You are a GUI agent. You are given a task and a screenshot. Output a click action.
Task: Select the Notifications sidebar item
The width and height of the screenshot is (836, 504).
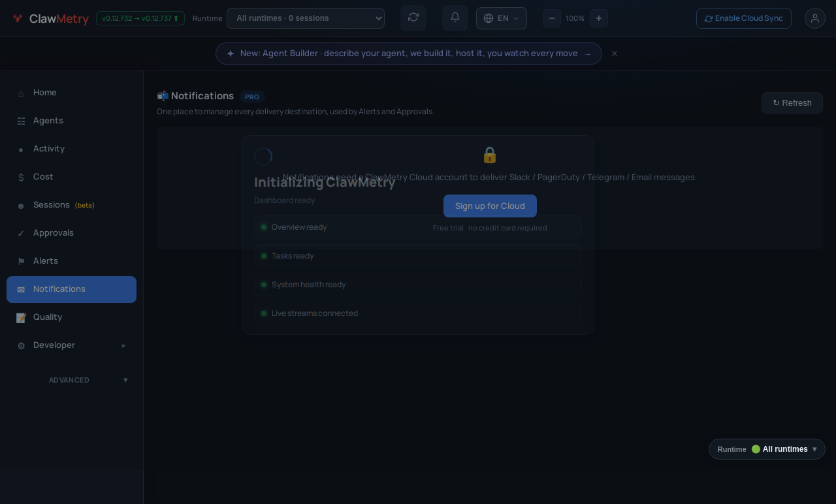71,289
